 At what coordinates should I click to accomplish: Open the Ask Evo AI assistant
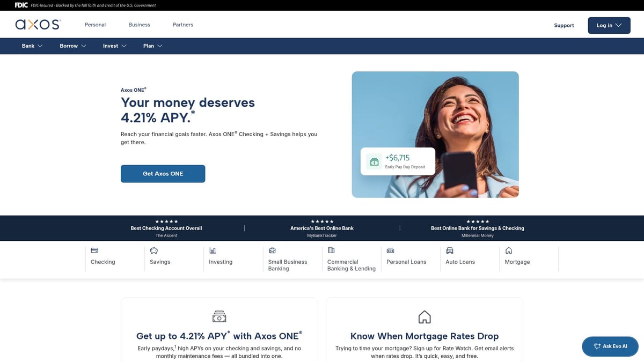click(x=610, y=346)
